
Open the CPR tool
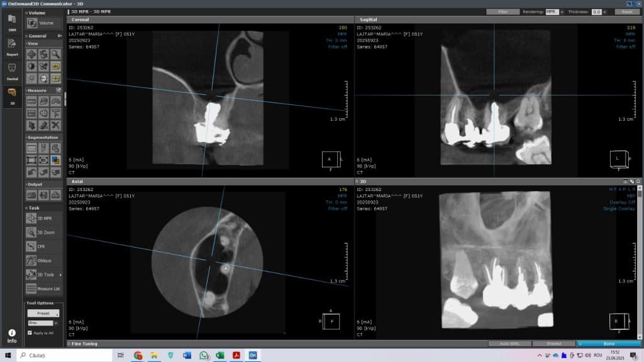(x=38, y=246)
